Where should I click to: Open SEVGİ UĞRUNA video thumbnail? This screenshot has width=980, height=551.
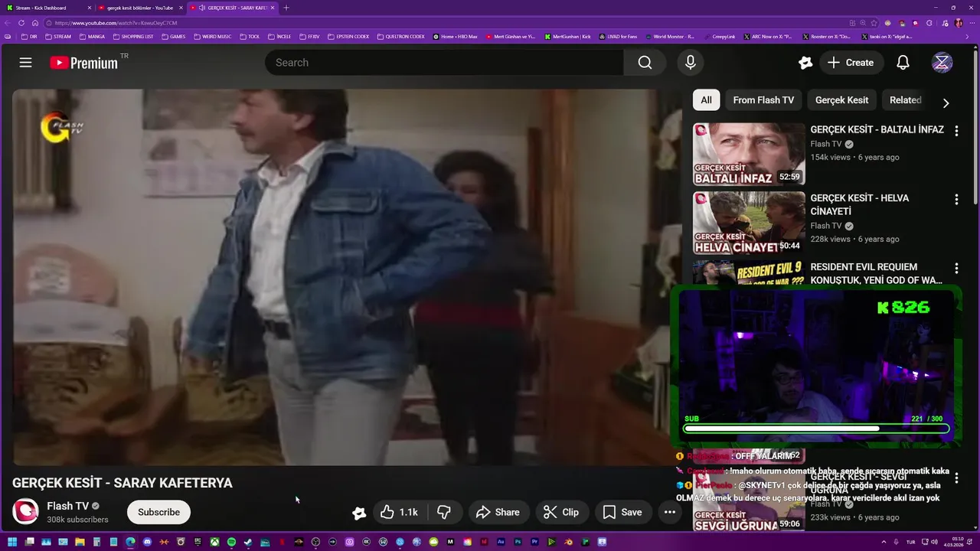[749, 501]
